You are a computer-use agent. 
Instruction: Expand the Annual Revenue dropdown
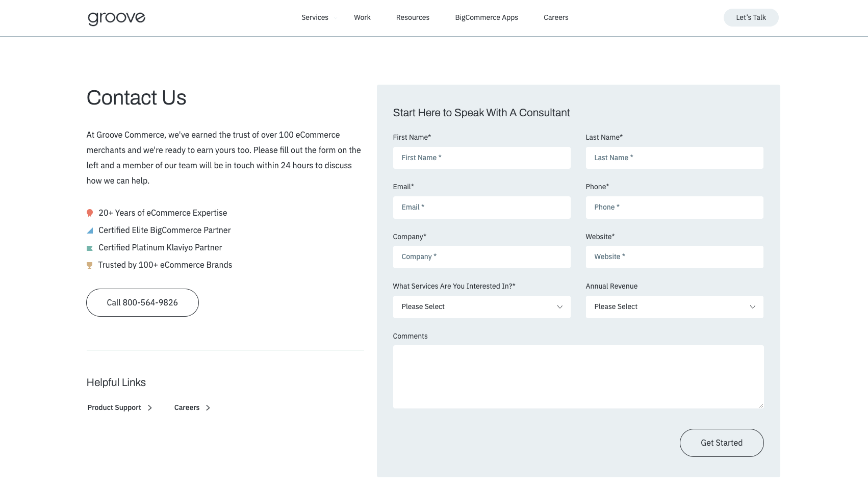pyautogui.click(x=674, y=307)
